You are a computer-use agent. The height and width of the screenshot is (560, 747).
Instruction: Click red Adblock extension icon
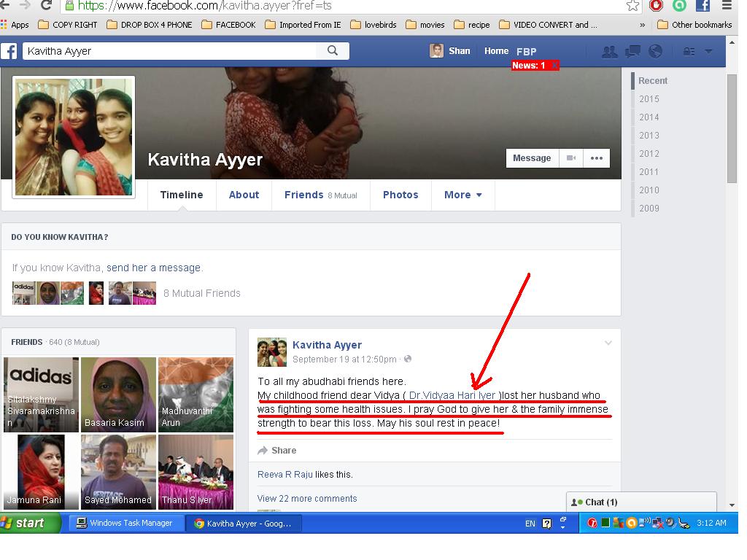(656, 5)
